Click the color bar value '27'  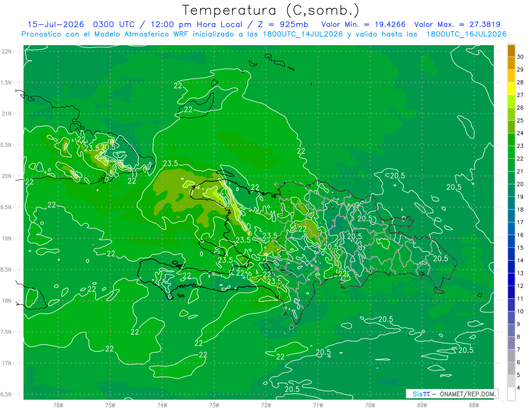pyautogui.click(x=520, y=95)
